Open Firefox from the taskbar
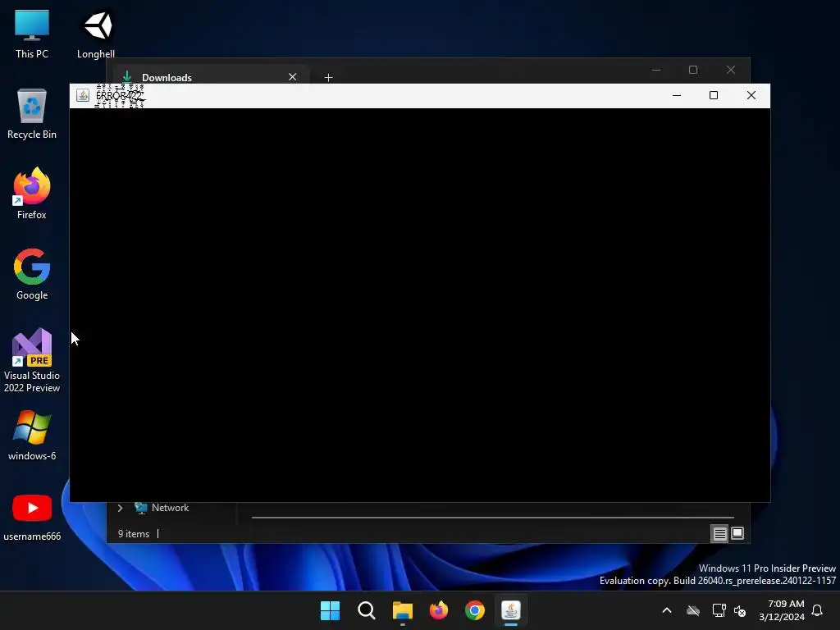This screenshot has height=630, width=840. pyautogui.click(x=439, y=610)
